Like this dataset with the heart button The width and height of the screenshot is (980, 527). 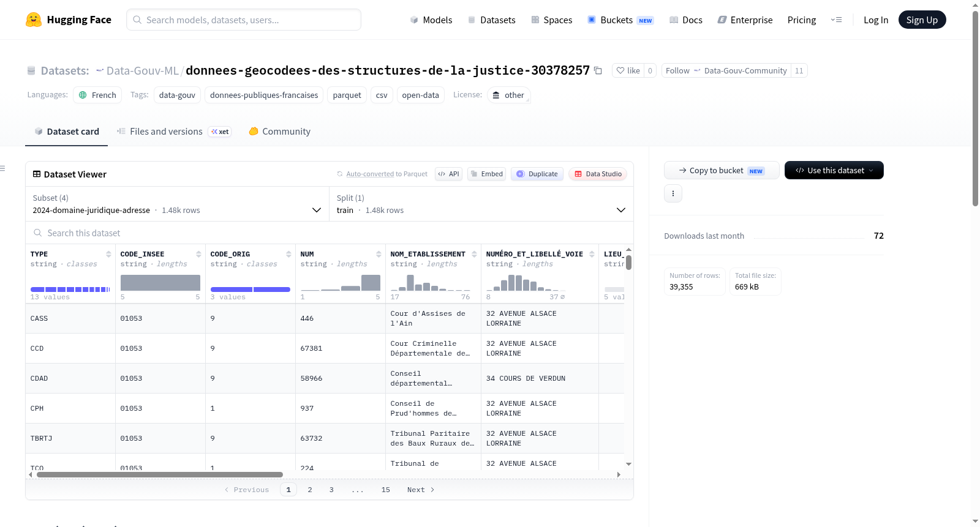click(x=628, y=70)
